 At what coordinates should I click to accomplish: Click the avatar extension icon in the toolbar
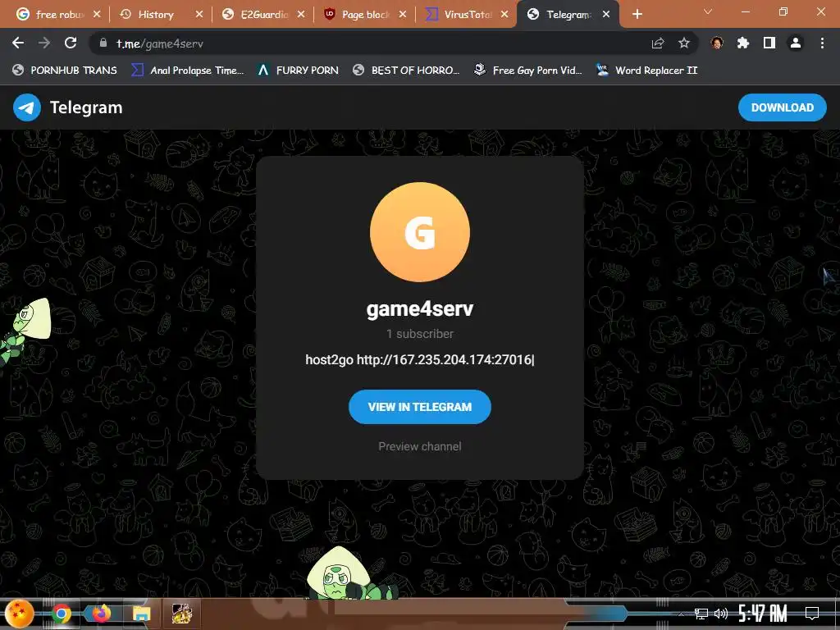click(x=717, y=43)
